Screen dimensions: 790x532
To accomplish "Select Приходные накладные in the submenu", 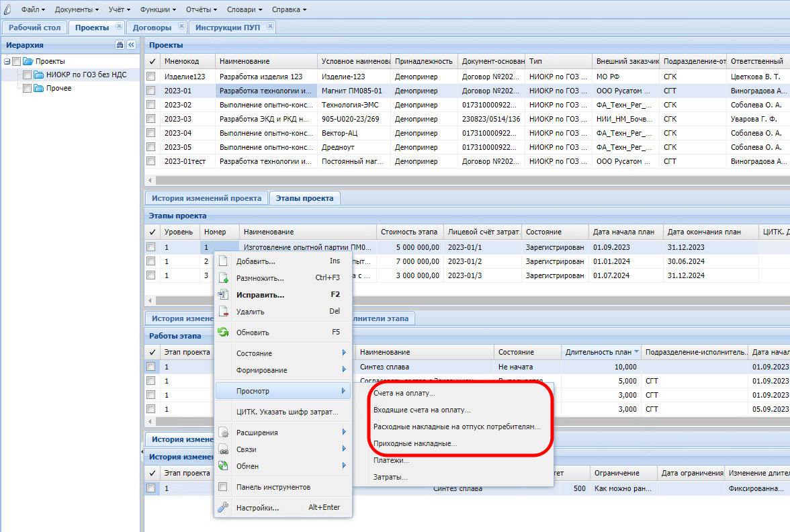I will pyautogui.click(x=415, y=443).
